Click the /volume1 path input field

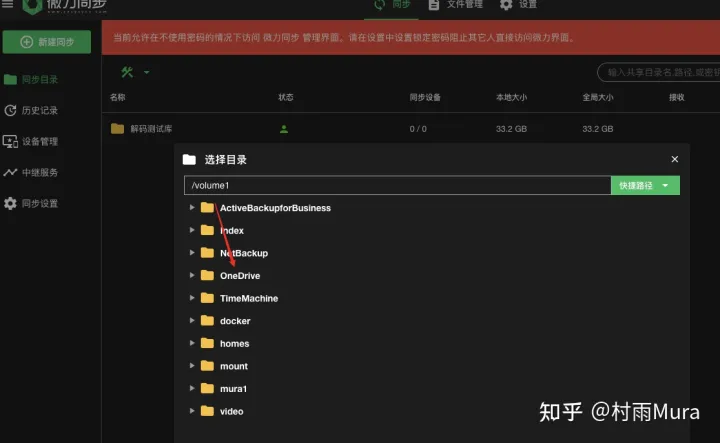[398, 185]
